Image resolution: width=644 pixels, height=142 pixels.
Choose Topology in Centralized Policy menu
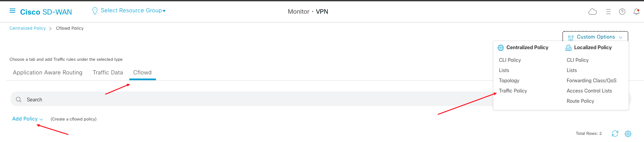tap(509, 81)
